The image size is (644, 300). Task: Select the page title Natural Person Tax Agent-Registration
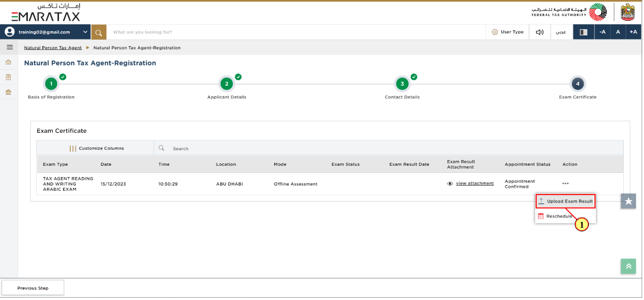tap(90, 63)
